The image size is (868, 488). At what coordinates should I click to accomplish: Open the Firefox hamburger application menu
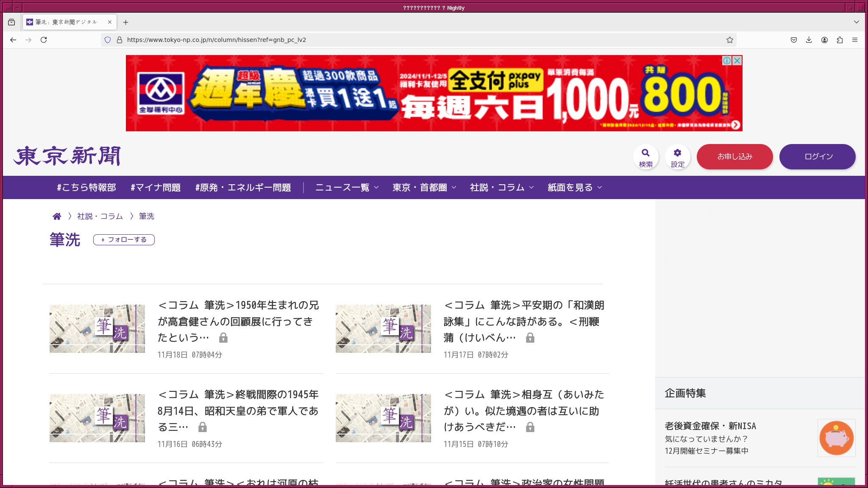point(855,40)
